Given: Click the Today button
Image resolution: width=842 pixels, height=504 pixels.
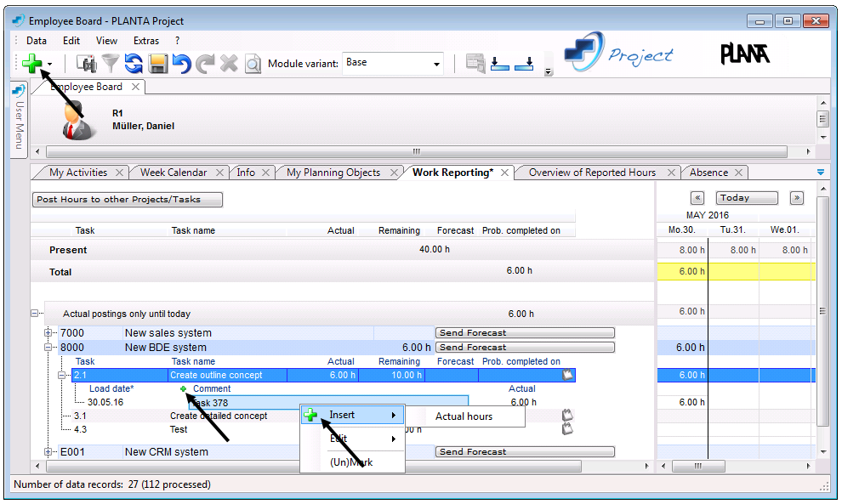Looking at the screenshot, I should 747,198.
